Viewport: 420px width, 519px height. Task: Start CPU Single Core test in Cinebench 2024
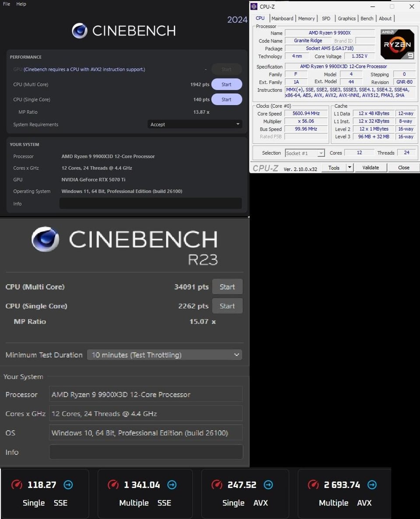227,99
